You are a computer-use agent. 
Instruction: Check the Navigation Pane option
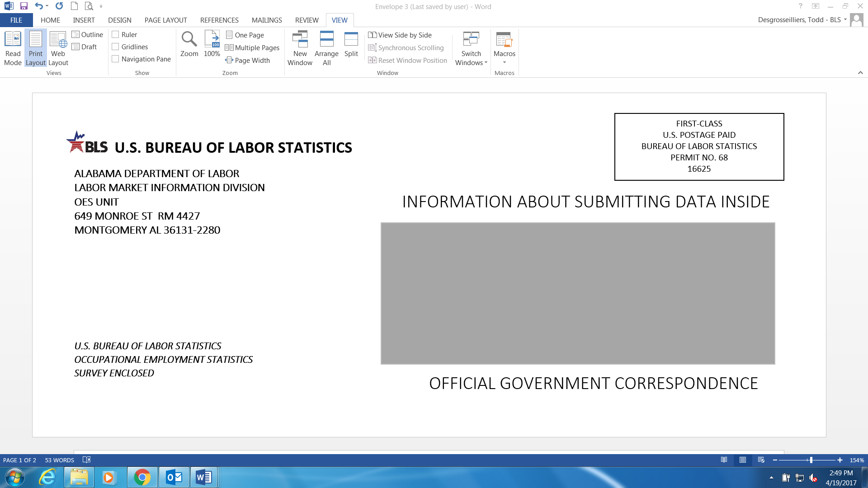(116, 59)
